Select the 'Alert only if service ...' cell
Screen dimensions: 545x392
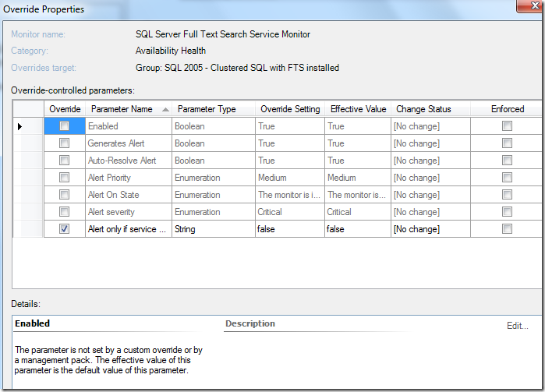pos(129,229)
